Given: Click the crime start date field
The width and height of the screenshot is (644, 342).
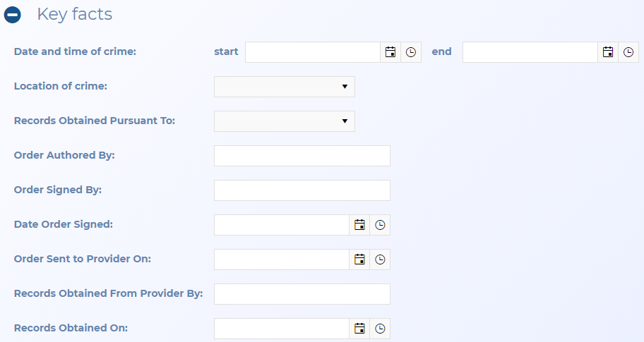Looking at the screenshot, I should tap(313, 52).
